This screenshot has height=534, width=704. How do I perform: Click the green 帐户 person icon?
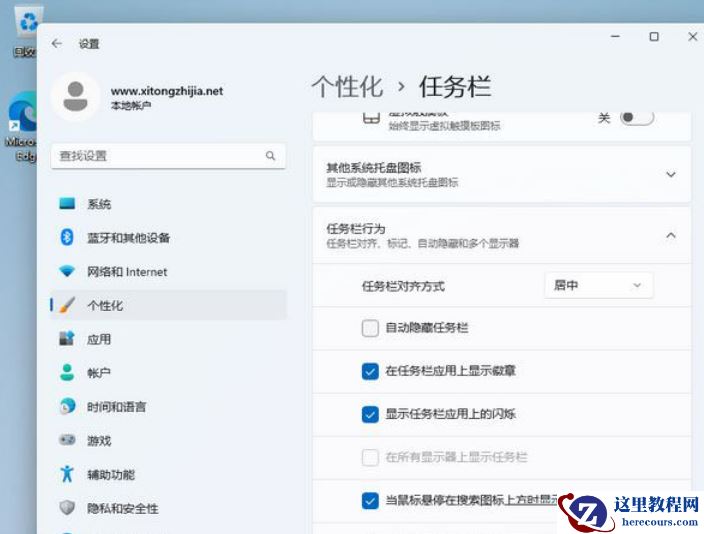67,373
